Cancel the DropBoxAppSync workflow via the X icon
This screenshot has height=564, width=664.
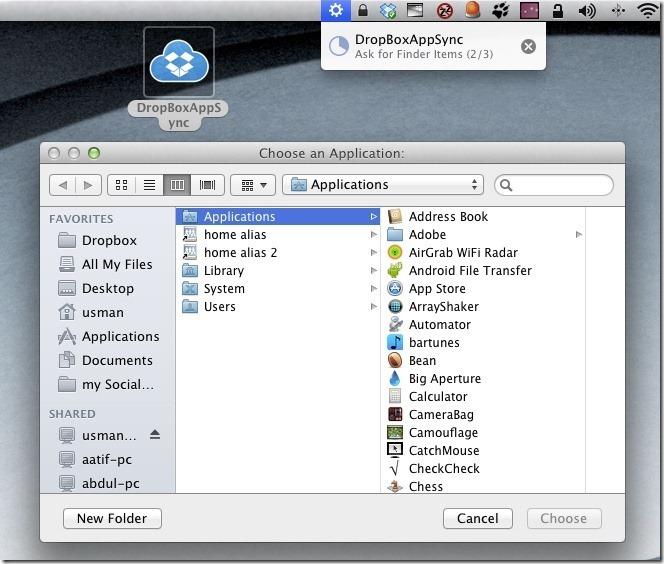tap(528, 47)
